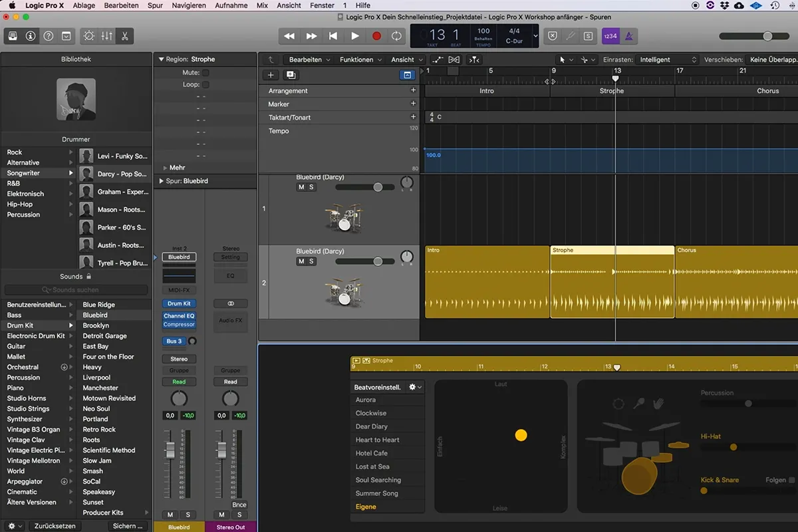This screenshot has height=532, width=798.
Task: Expand the Spur: Bluebird disclosure triangle
Action: tap(161, 181)
